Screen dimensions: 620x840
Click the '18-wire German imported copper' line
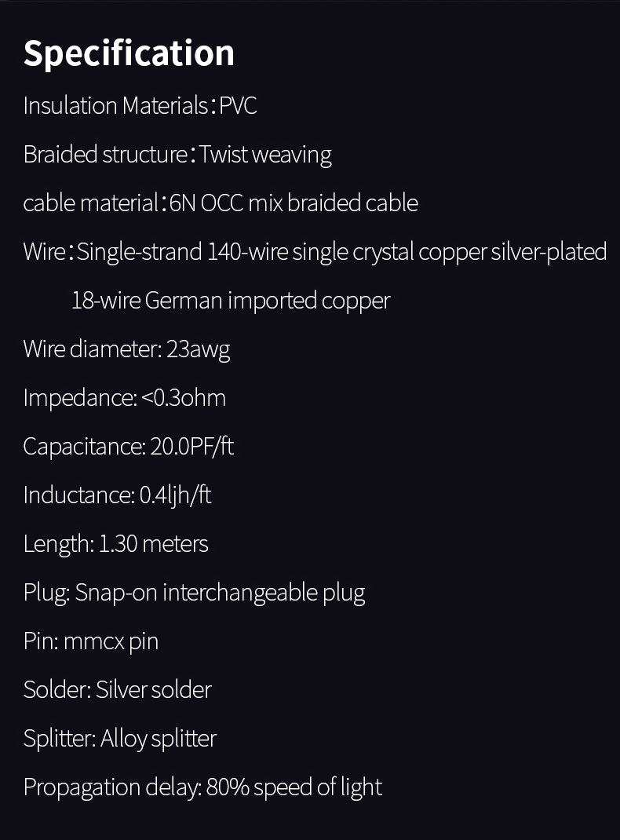pos(231,300)
